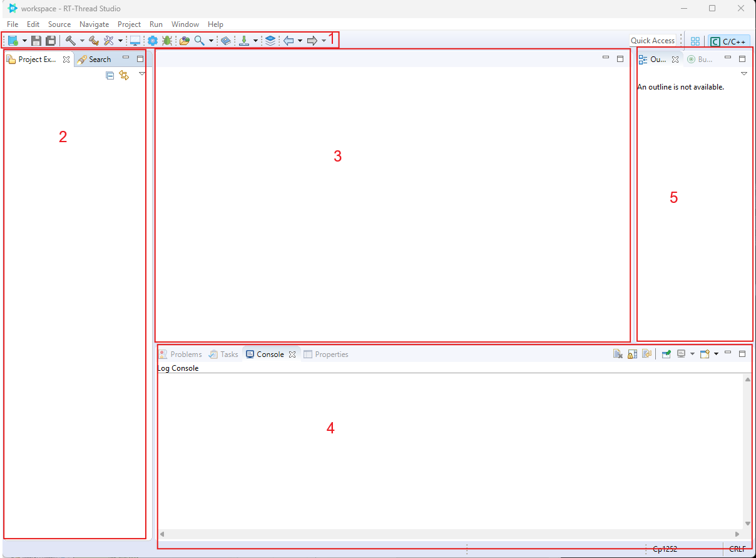The height and width of the screenshot is (558, 756).
Task: Open the Open Console dropdown arrow
Action: click(716, 354)
